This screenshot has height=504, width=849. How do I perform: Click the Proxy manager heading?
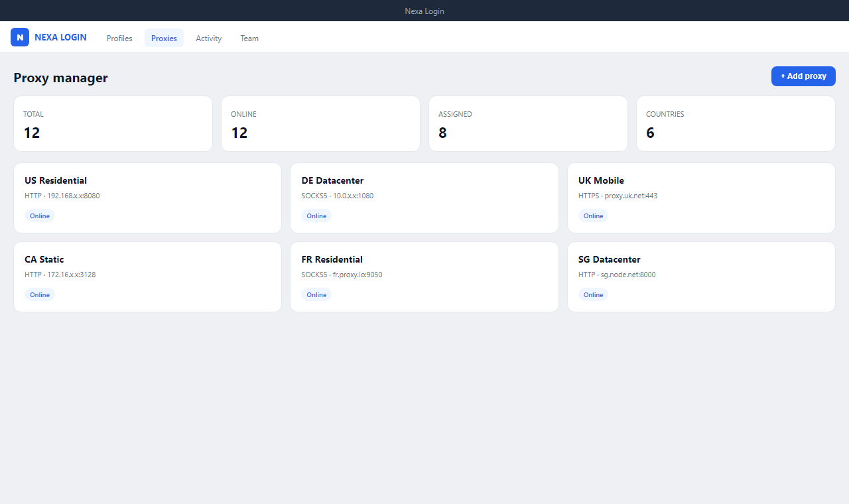[60, 78]
